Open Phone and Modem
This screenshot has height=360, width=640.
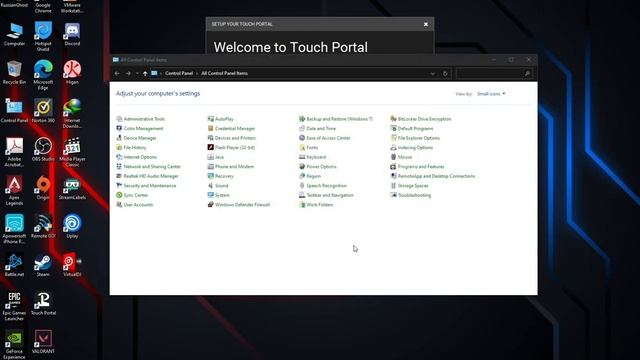[231, 167]
